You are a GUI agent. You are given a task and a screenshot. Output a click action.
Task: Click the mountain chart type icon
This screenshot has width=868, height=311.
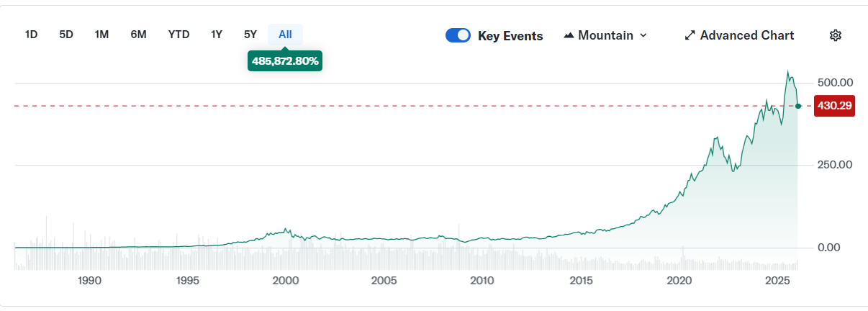click(569, 35)
